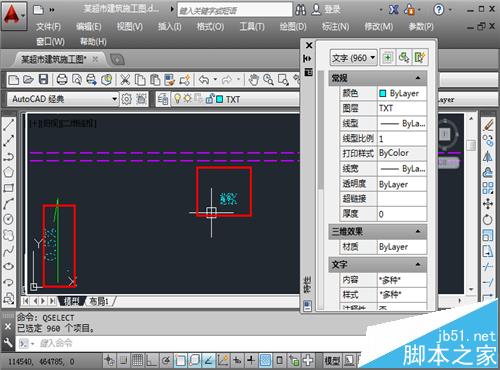Click the binoculars search icon
This screenshot has width=500, height=370.
(x=300, y=10)
